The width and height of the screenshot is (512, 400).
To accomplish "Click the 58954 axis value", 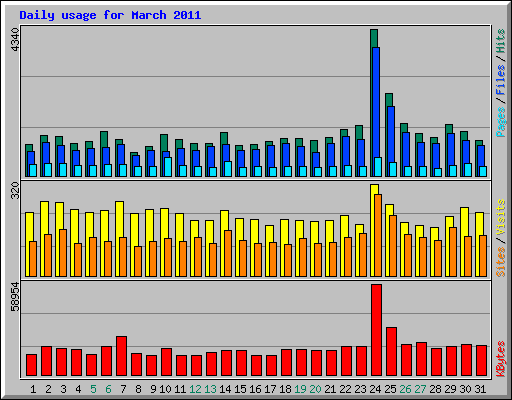I will coord(15,296).
